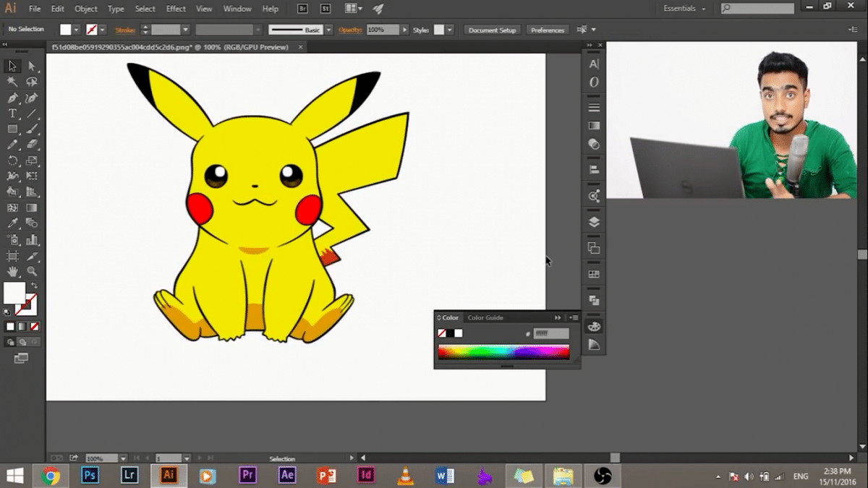
Task: Open the Effect menu
Action: pyautogui.click(x=176, y=9)
